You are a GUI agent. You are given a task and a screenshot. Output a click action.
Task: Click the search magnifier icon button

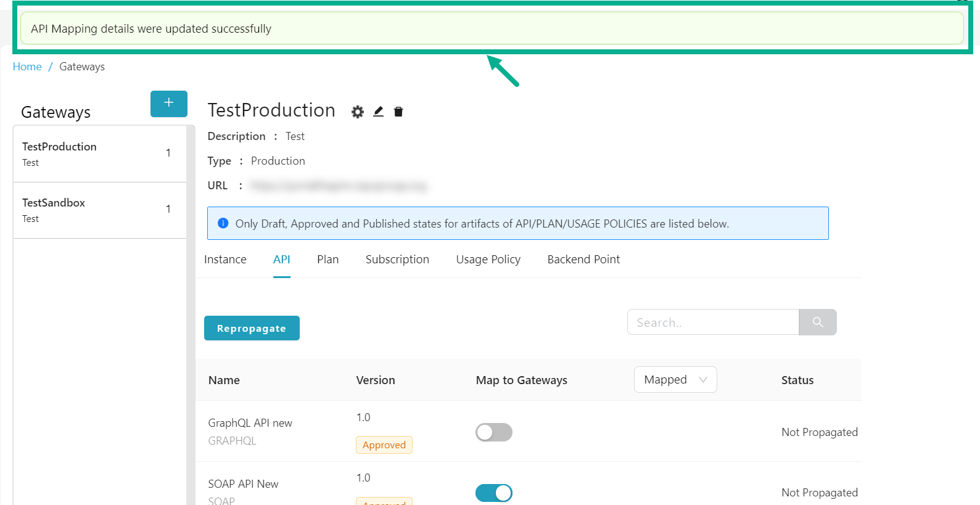tap(817, 322)
